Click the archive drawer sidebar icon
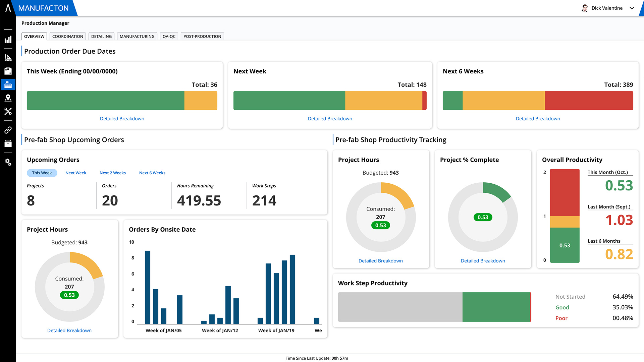This screenshot has width=644, height=362. pyautogui.click(x=8, y=143)
